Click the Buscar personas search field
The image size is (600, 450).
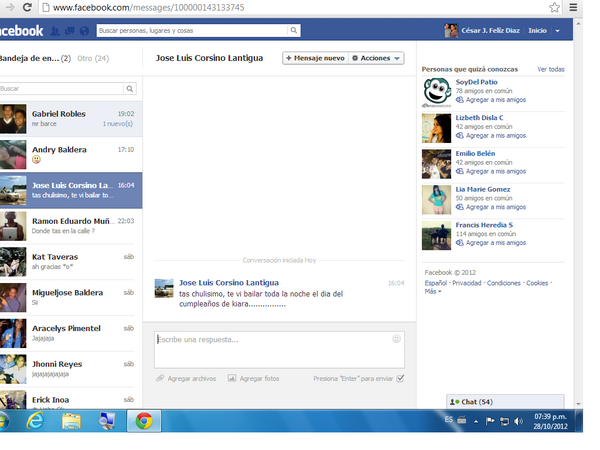[192, 30]
